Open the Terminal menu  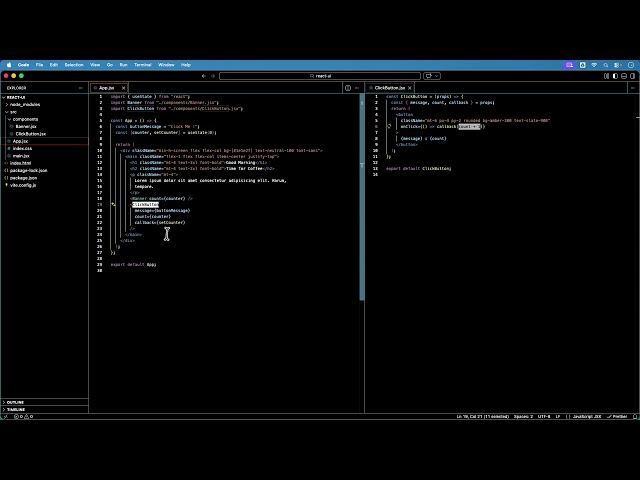point(142,65)
